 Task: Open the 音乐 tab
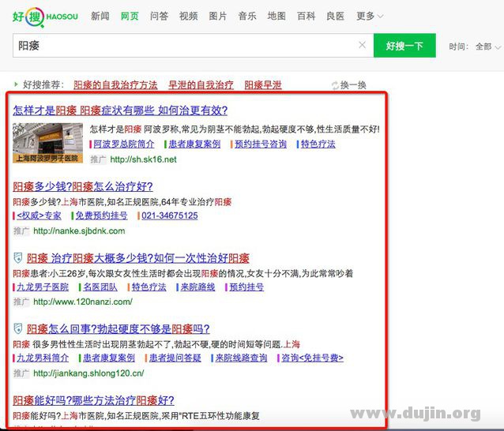[x=247, y=16]
